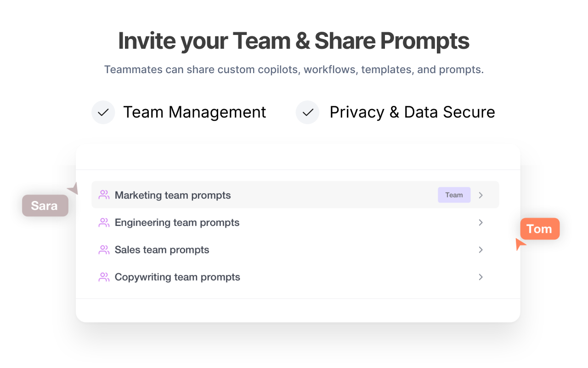Screen dimensions: 588x368
Task: Click the purple Team badge
Action: tap(454, 195)
